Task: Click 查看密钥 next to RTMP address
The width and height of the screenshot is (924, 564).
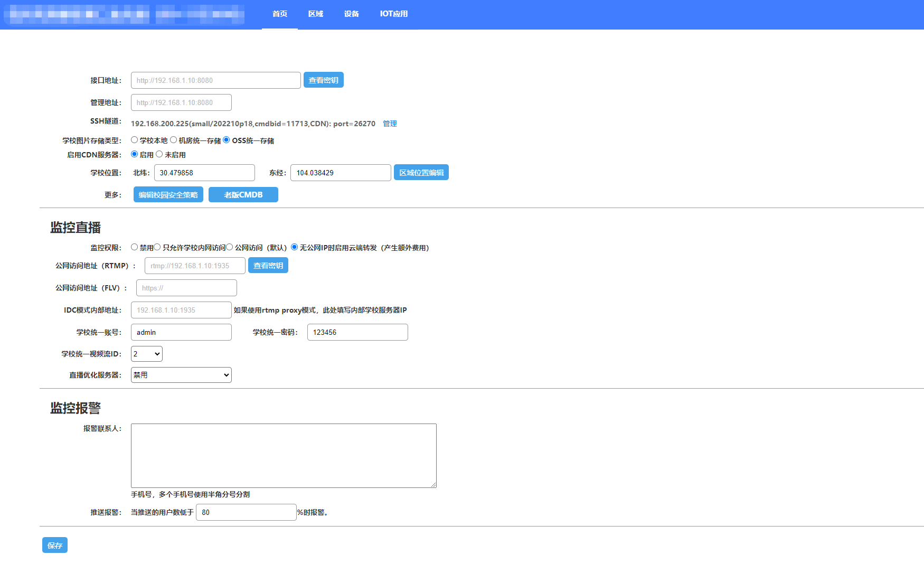Action: [268, 266]
